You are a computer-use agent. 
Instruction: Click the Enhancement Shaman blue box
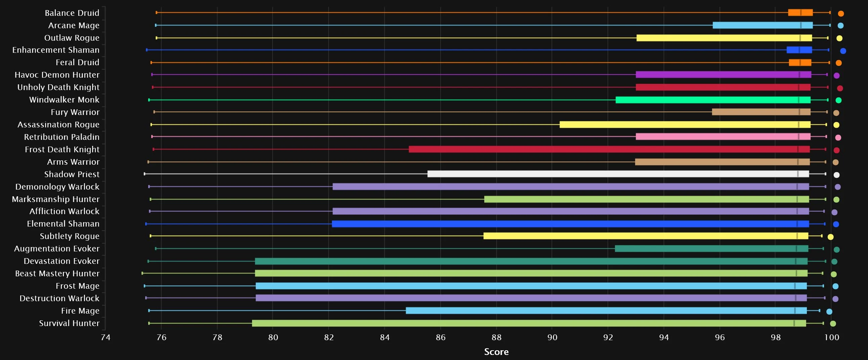(x=799, y=50)
